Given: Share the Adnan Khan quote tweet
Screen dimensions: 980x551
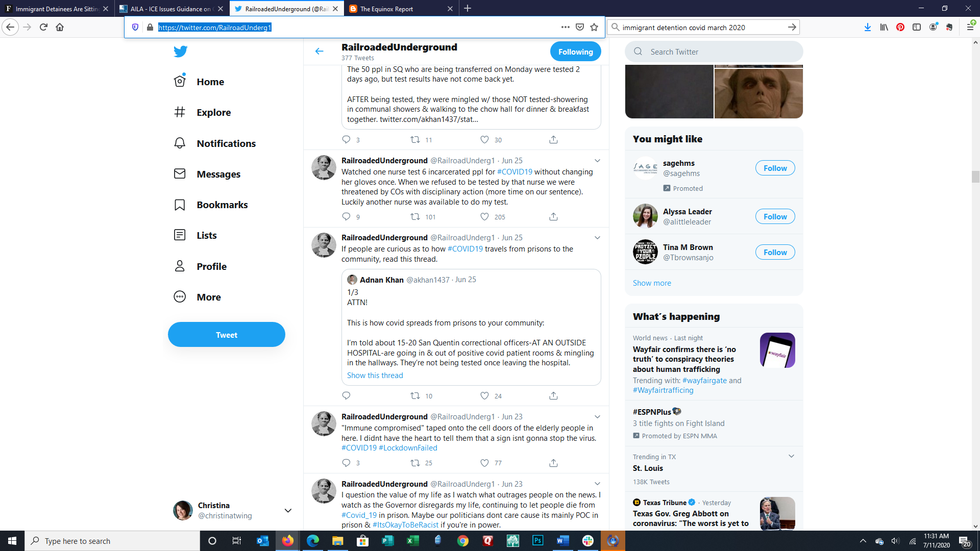Looking at the screenshot, I should coord(553,396).
